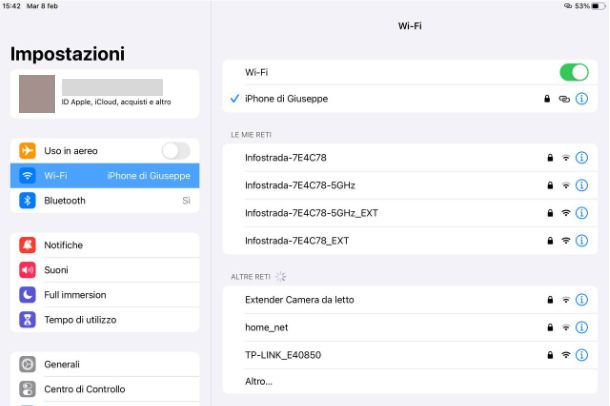
Task: Toggle the Uso in aereo switch
Action: click(x=176, y=151)
